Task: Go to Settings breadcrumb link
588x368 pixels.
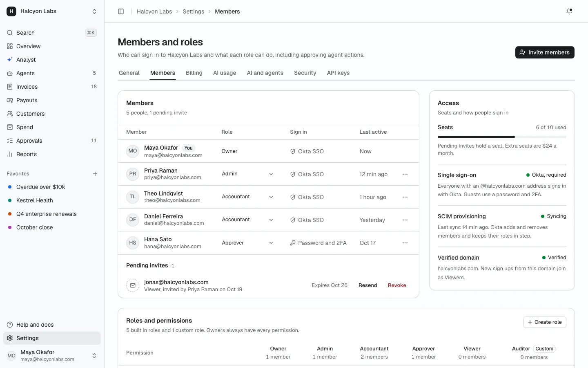Action: coord(193,11)
